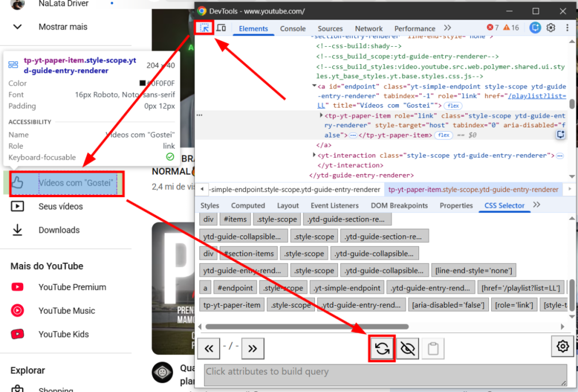Expand collapsed ellipsis inside tp-yt-paper-item
Screen dimensions: 578x392
(353, 135)
